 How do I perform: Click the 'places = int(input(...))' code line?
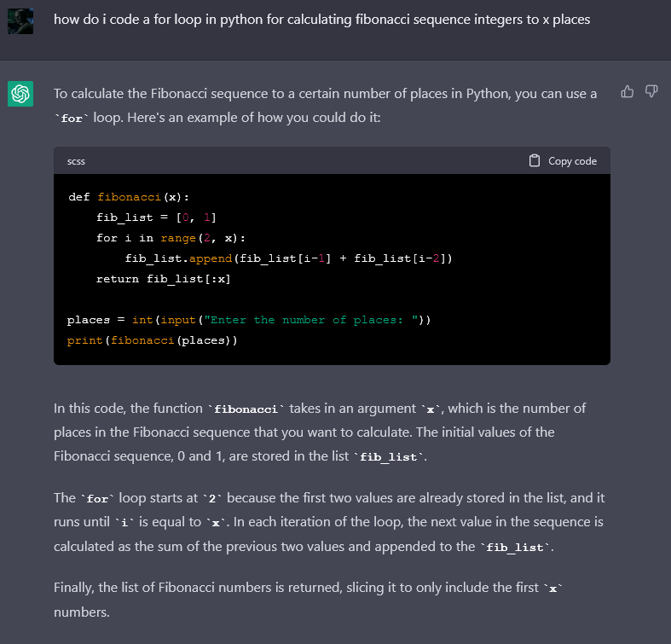[x=249, y=320]
